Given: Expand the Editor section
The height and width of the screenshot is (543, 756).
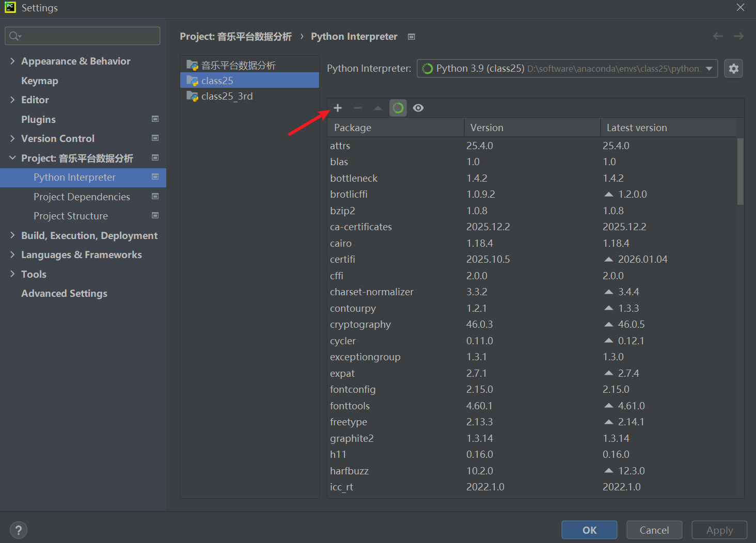Looking at the screenshot, I should coord(12,100).
